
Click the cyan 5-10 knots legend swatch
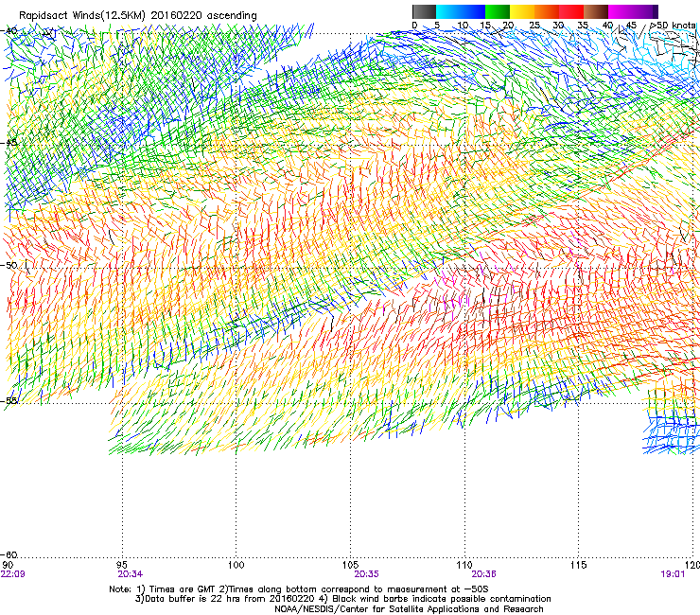coord(448,11)
